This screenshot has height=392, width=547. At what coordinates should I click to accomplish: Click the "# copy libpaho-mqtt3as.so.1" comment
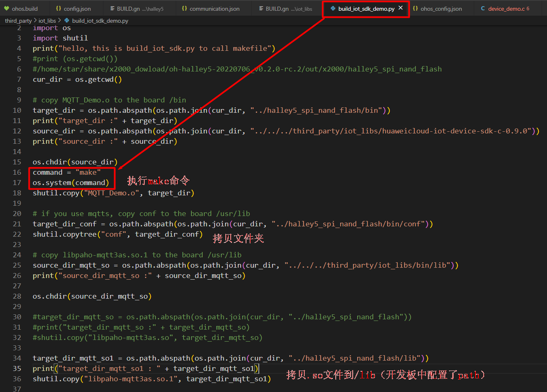[x=137, y=255]
